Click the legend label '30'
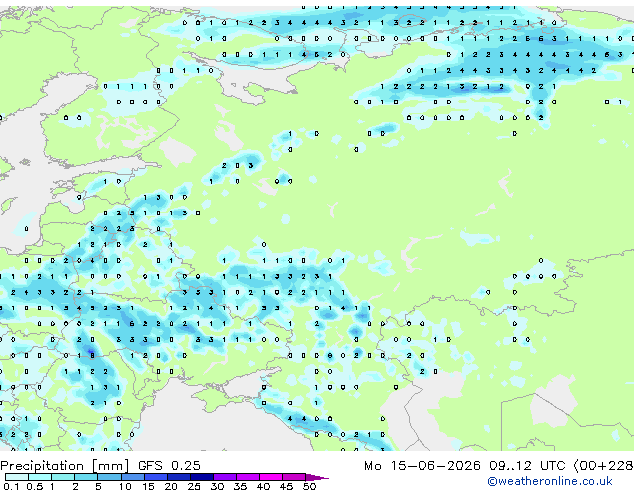Image resolution: width=634 pixels, height=490 pixels. [x=218, y=486]
